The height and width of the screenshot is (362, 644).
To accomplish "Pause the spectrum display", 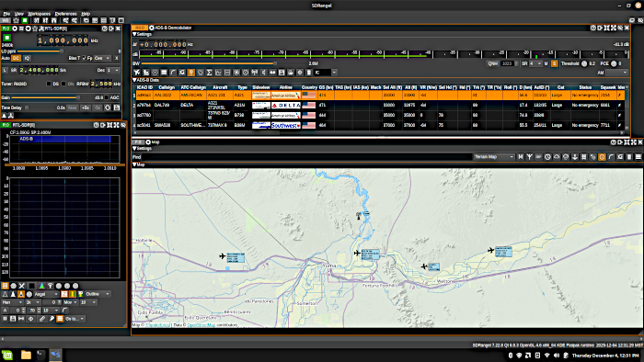I will point(5,319).
